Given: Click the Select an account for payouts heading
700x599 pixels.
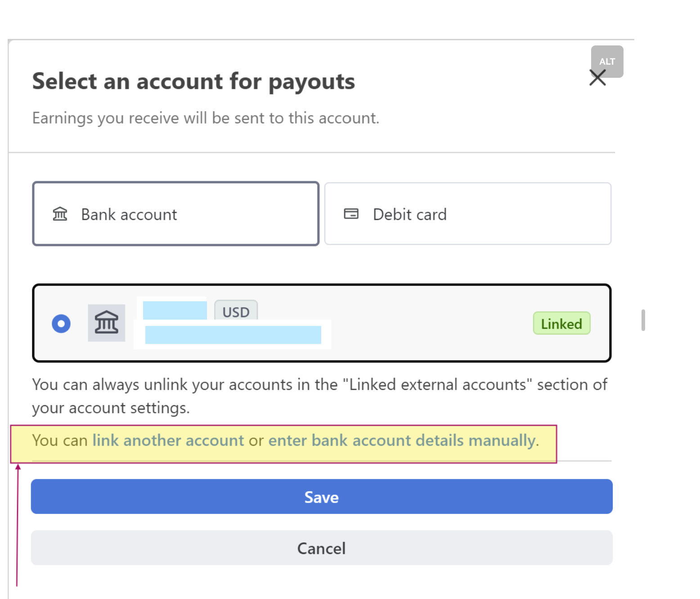Looking at the screenshot, I should tap(193, 81).
